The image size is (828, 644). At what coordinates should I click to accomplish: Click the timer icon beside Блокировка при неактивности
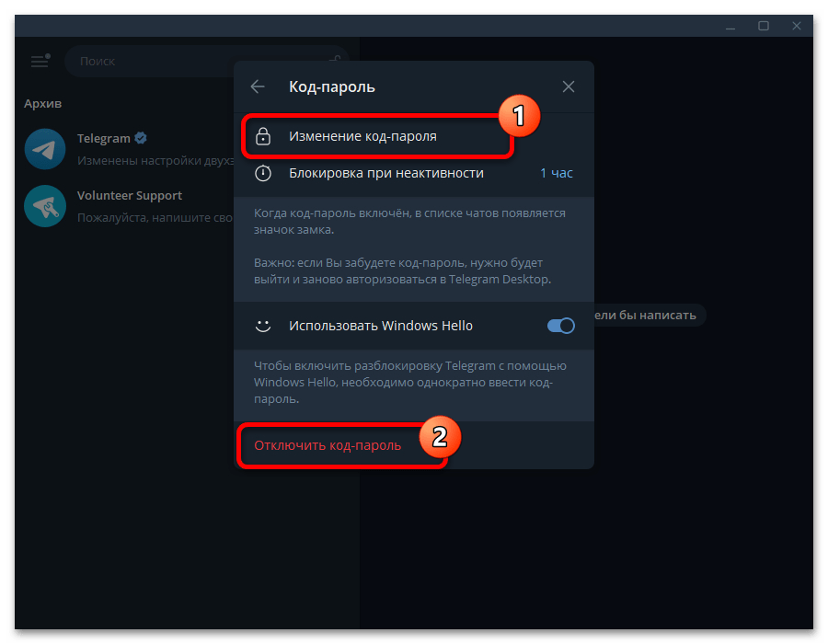tap(263, 173)
